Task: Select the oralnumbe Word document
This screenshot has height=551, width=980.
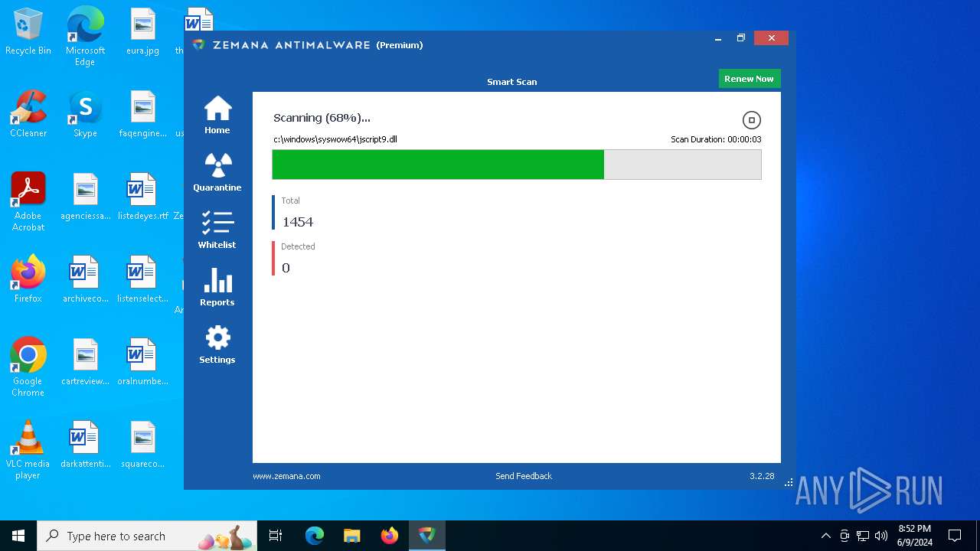Action: tap(142, 363)
